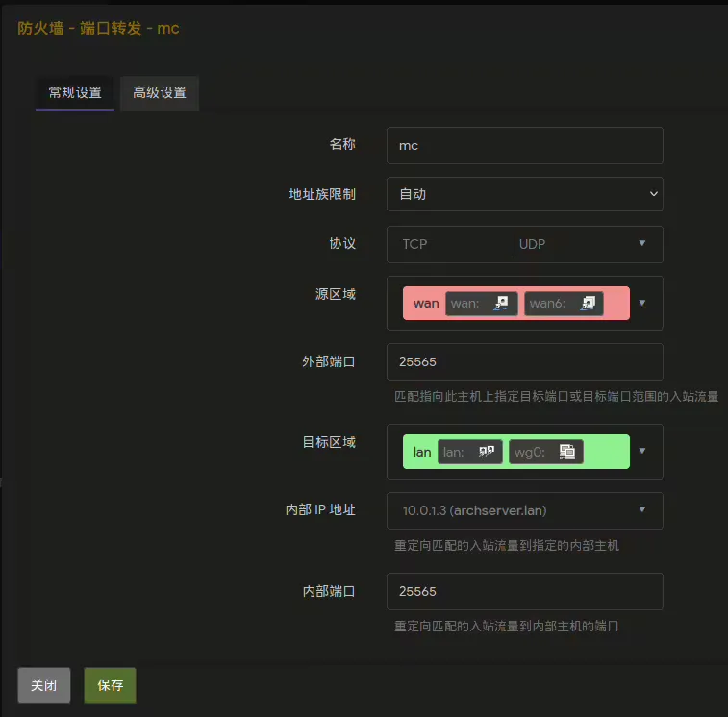Expand the 目标区域 zone dropdown arrow

[642, 452]
